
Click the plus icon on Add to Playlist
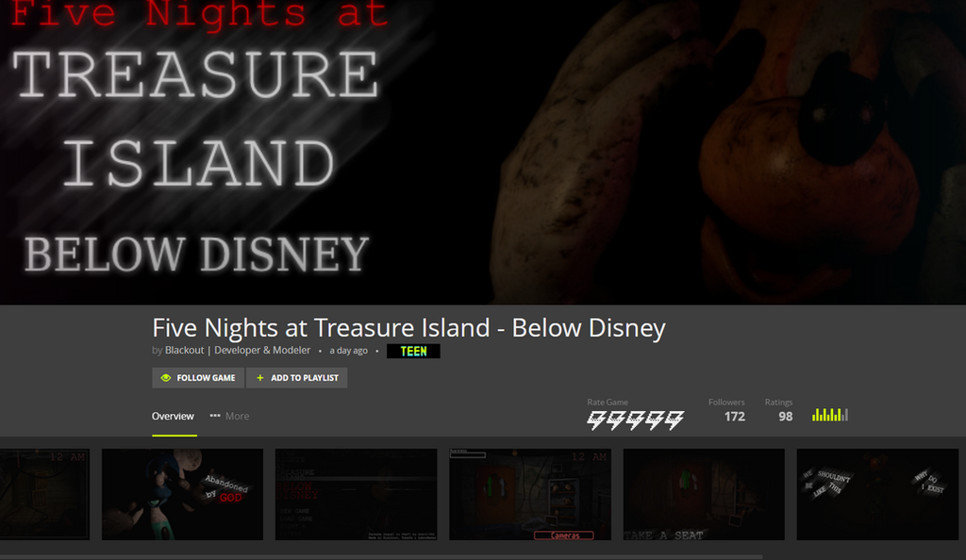coord(260,378)
